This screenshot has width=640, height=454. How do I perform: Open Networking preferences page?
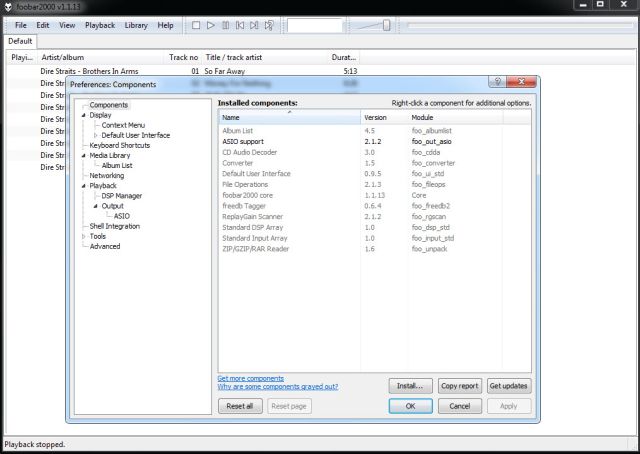(107, 176)
